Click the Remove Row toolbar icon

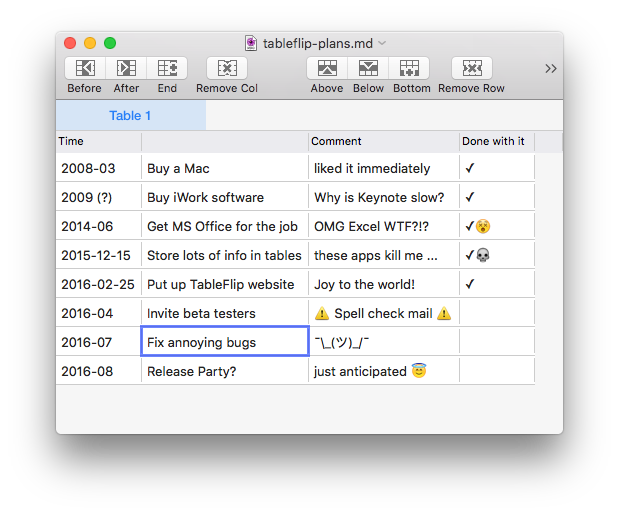pos(471,68)
